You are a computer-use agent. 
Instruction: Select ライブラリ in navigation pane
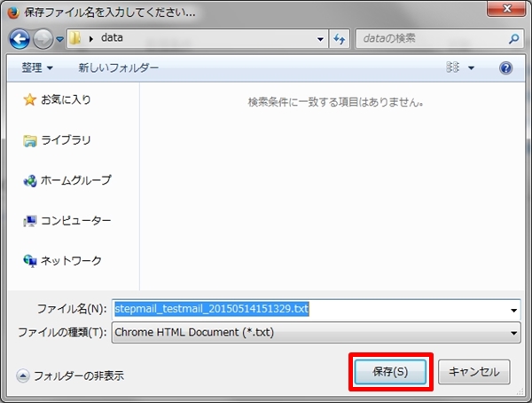coord(66,140)
